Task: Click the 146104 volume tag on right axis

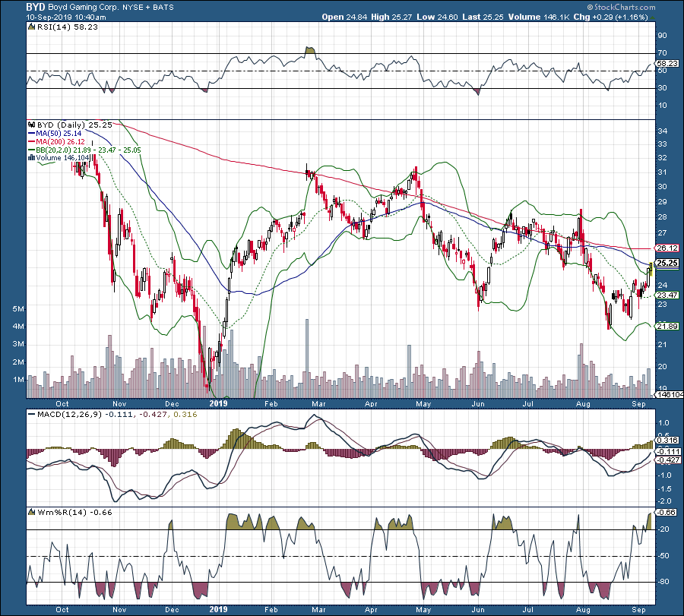Action: pos(670,394)
